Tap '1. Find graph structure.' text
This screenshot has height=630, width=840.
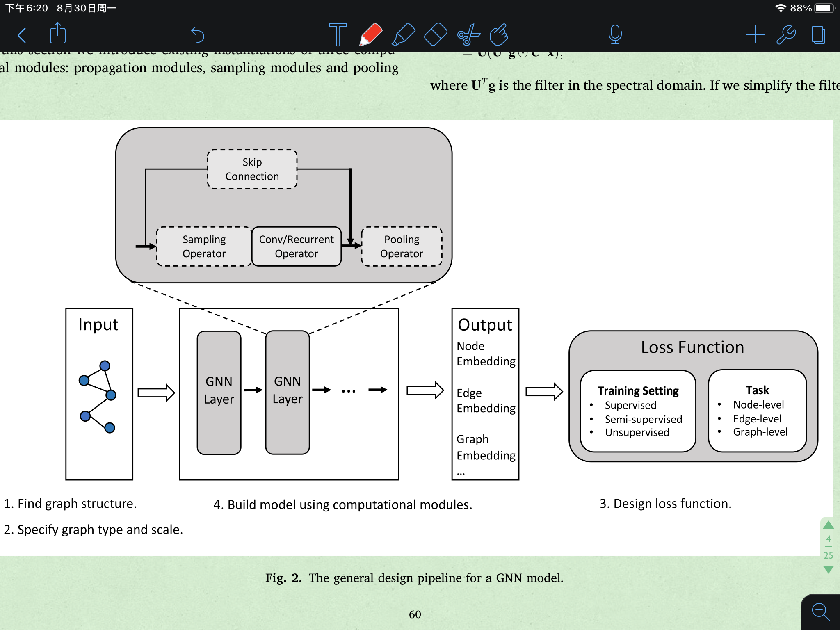click(70, 504)
